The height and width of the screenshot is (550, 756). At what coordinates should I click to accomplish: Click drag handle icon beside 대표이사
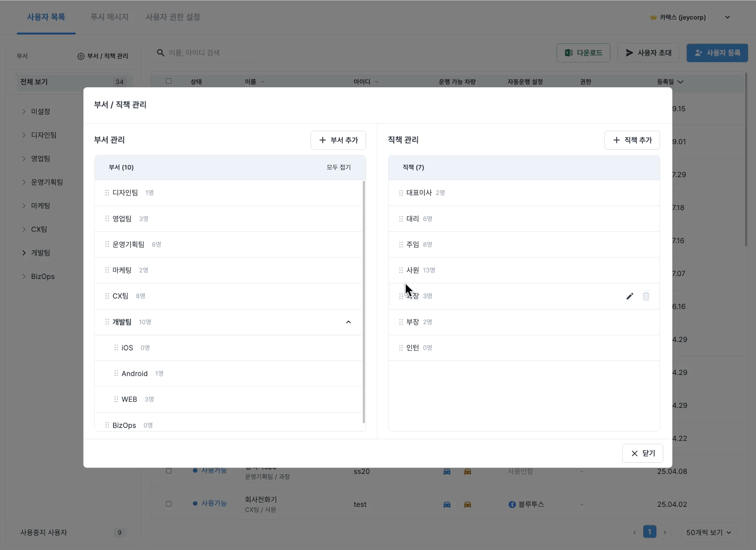[x=401, y=193]
